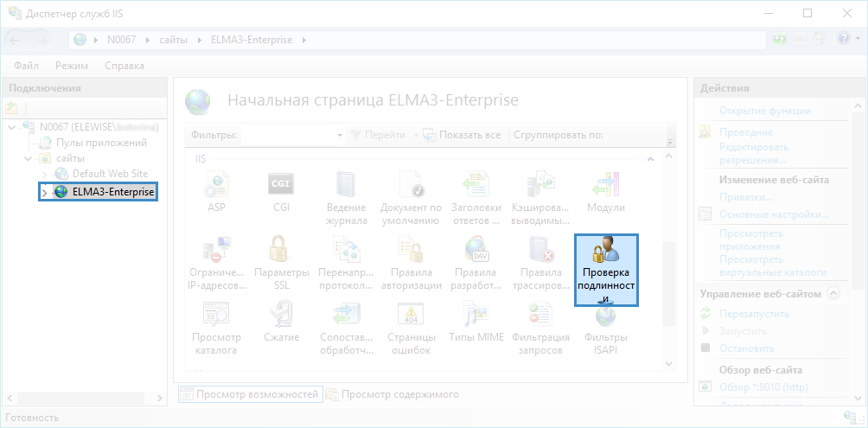Click the Привязки action link
Screen dimensions: 868x428
click(745, 197)
